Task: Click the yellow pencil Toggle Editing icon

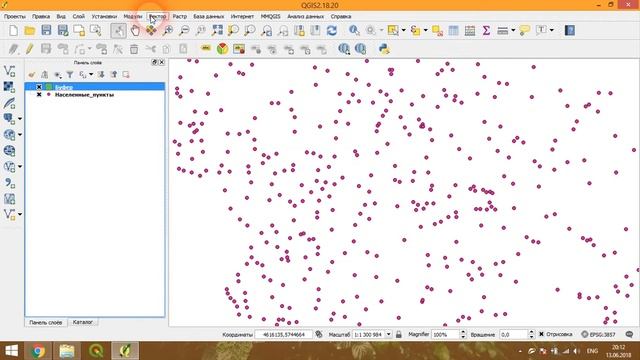Action: 29,49
